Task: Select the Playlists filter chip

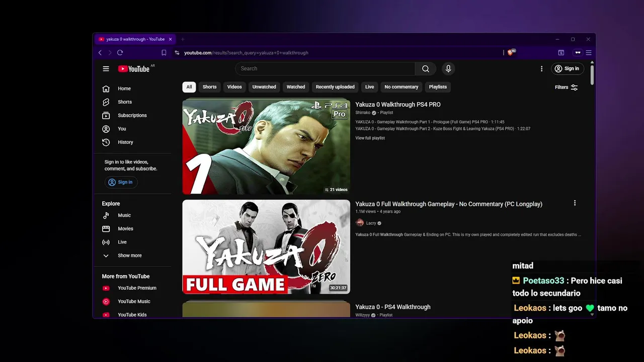Action: click(438, 87)
